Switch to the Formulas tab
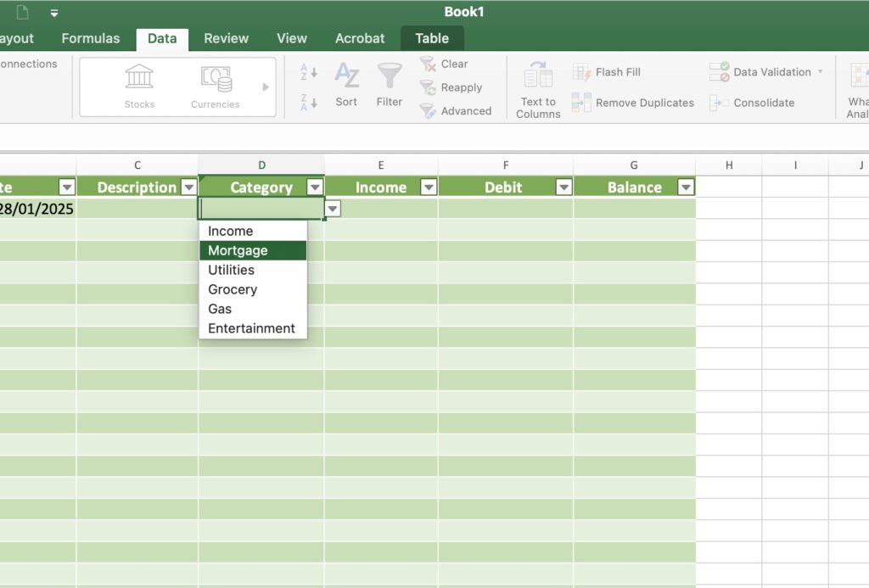 [x=91, y=38]
